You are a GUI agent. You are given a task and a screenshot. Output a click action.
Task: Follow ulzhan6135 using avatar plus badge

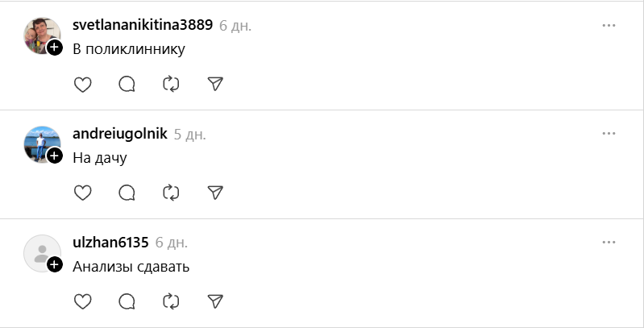coord(55,265)
